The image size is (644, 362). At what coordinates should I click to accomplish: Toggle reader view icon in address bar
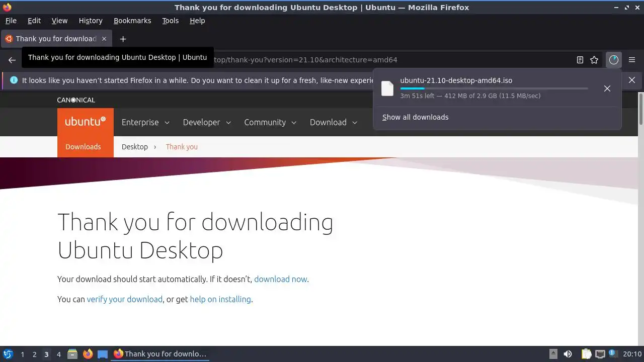pyautogui.click(x=580, y=60)
